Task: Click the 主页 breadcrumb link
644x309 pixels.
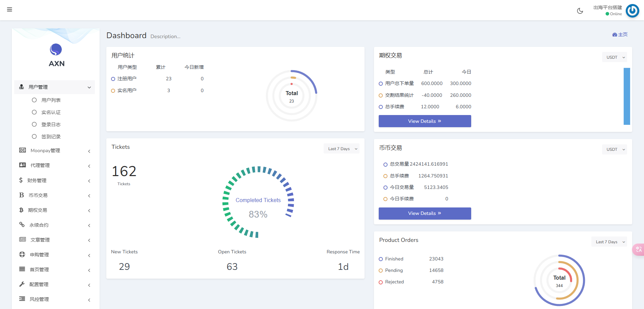Action: click(620, 35)
